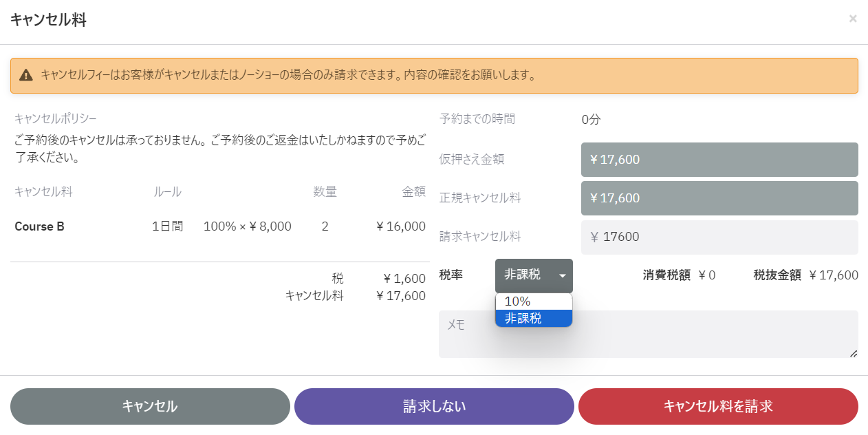Click the gray キャンセル button

(150, 406)
